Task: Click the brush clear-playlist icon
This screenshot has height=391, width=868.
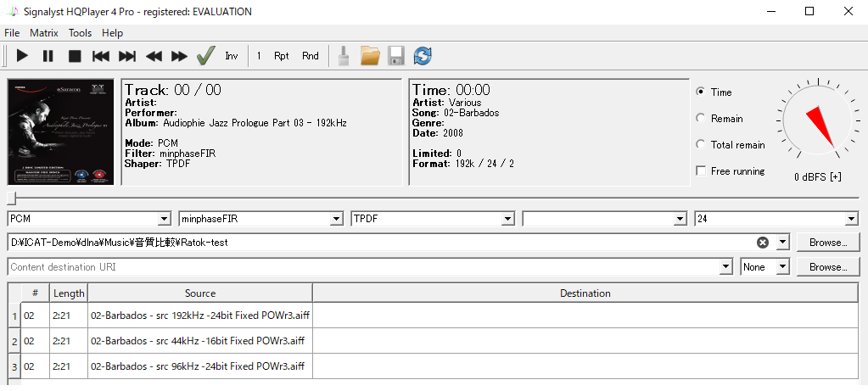Action: coord(344,56)
